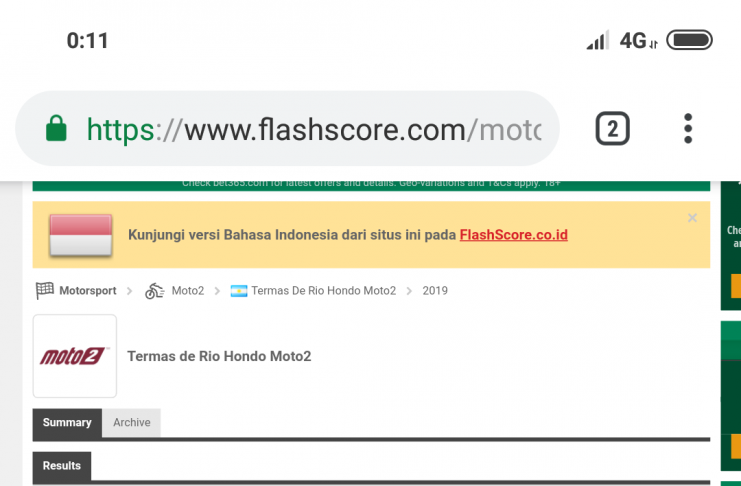Open the FlashScore.co.id link
The image size is (741, 486).
tap(513, 235)
